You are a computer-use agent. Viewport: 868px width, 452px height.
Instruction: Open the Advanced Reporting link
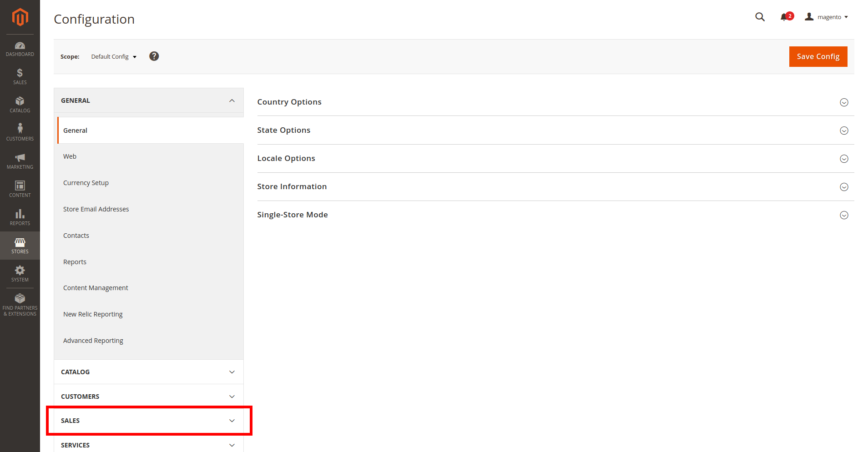(x=93, y=341)
